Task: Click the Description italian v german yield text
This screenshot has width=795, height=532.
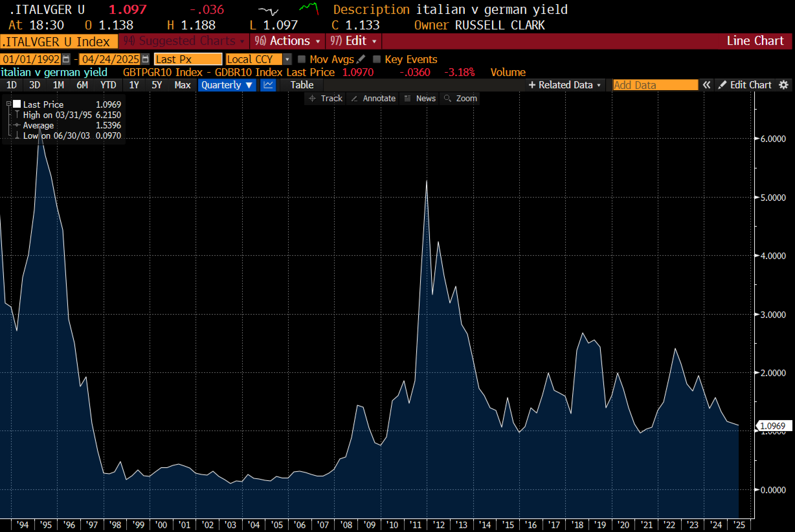Action: (x=450, y=9)
